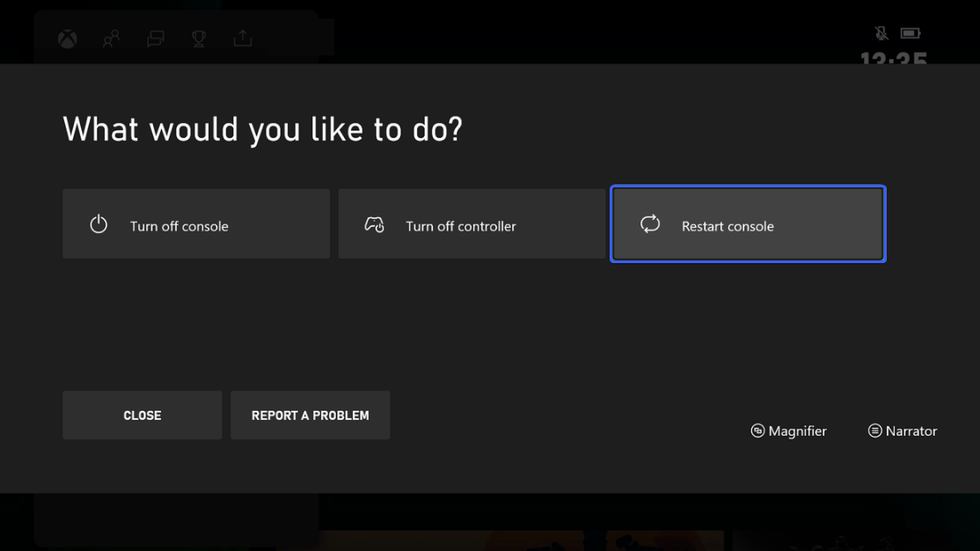Screen dimensions: 980x551
Task: Select the power icon on Turn off console tile
Action: pyautogui.click(x=98, y=224)
